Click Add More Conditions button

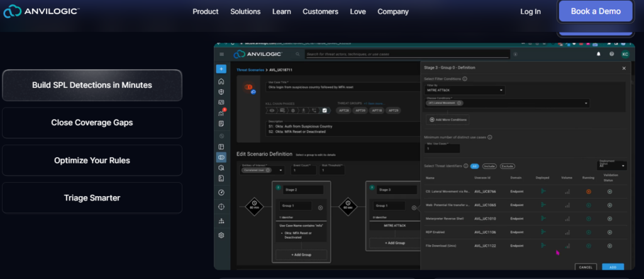click(448, 120)
